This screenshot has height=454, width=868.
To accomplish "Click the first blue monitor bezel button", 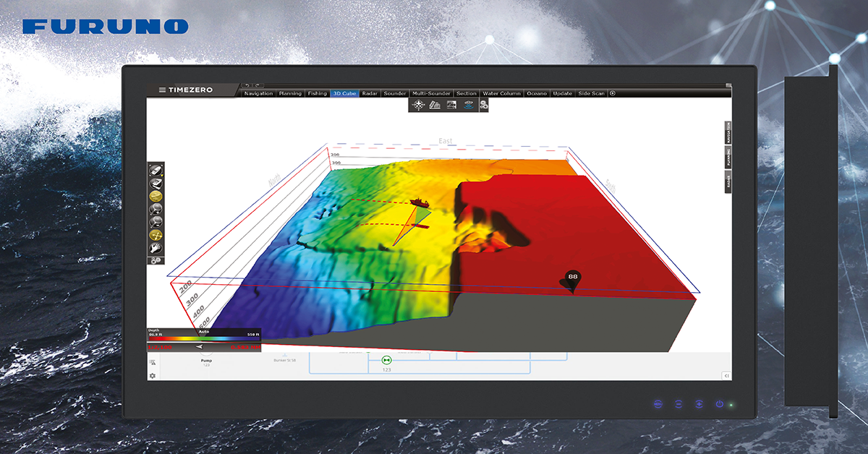I will tap(658, 404).
